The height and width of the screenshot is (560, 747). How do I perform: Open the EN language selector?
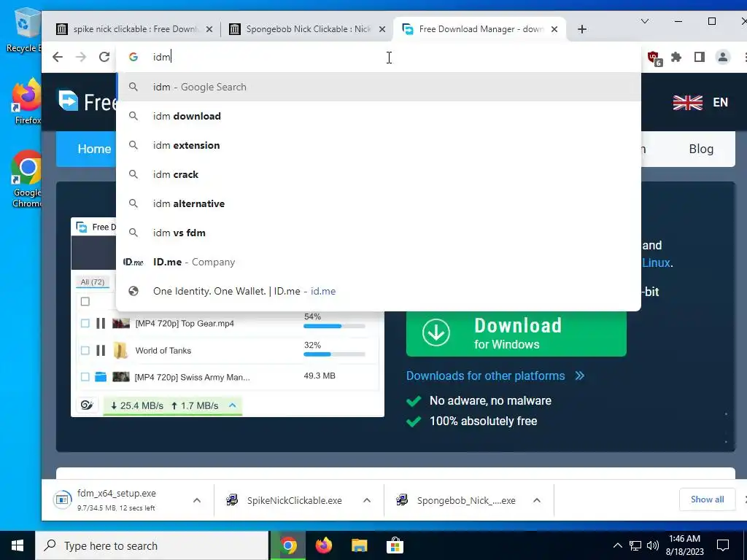coord(720,102)
